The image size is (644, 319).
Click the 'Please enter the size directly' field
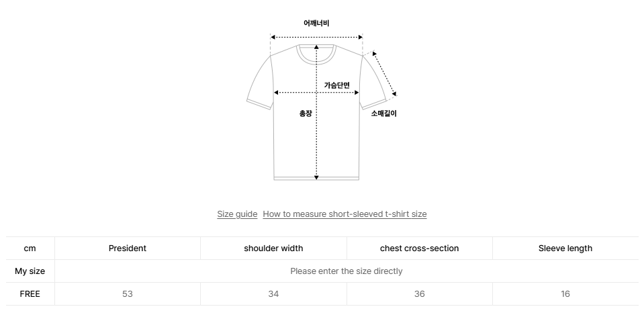pos(346,271)
